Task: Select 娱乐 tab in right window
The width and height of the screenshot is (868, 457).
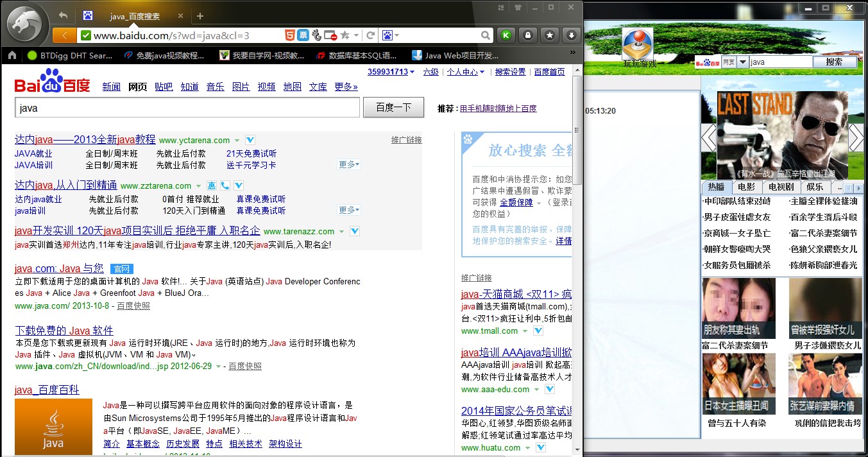Action: (x=815, y=187)
